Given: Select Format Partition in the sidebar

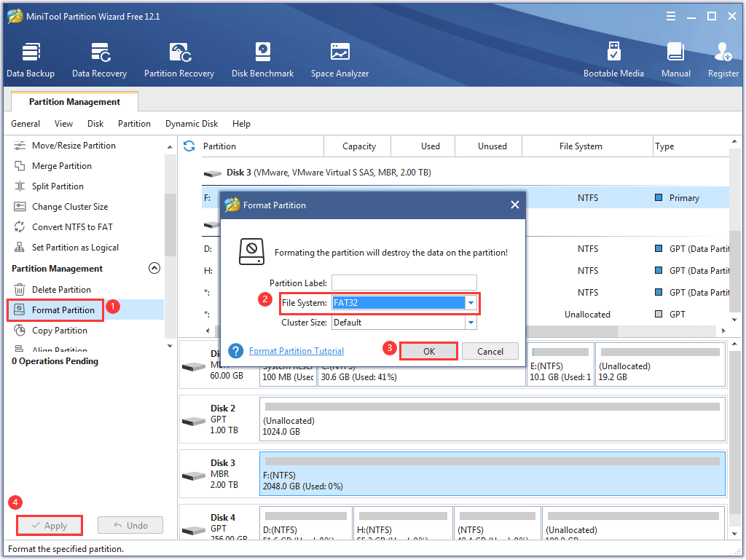Looking at the screenshot, I should click(x=63, y=310).
